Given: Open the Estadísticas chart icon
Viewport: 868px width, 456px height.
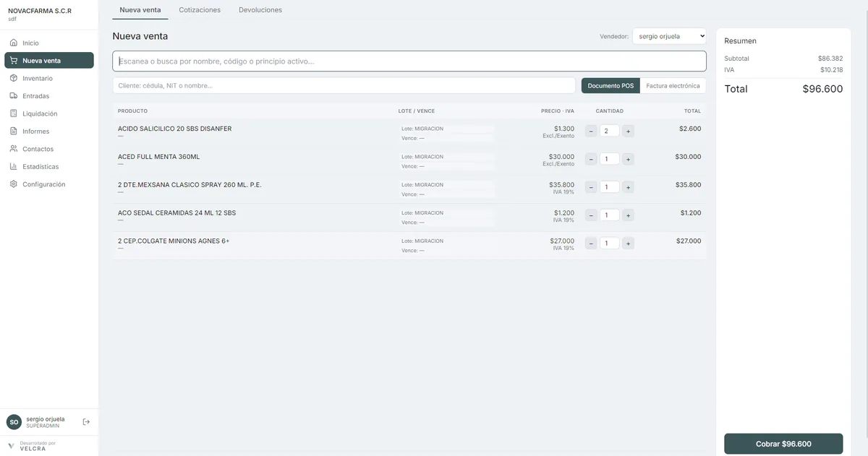Looking at the screenshot, I should (x=14, y=167).
